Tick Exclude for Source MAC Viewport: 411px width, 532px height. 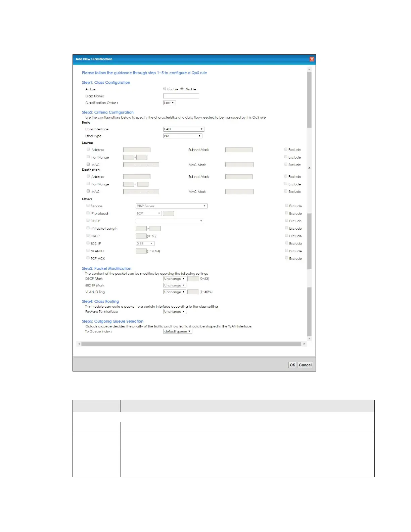click(285, 164)
